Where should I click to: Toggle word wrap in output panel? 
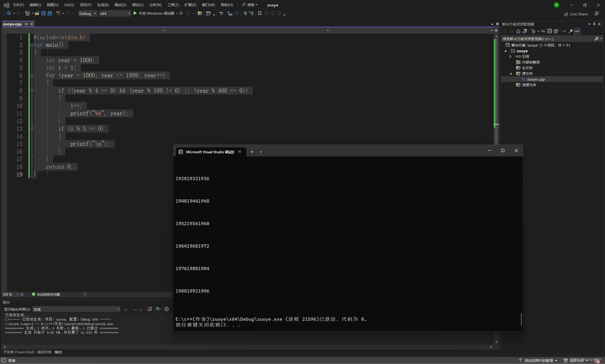[158, 309]
